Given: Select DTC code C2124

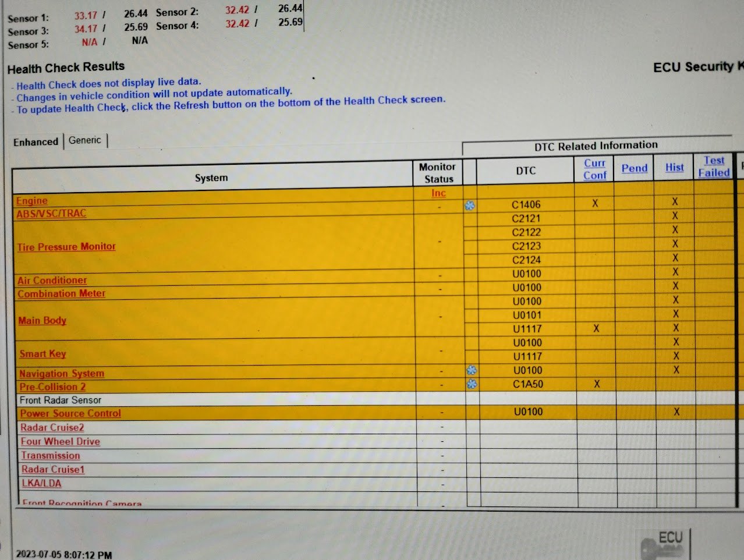Looking at the screenshot, I should (526, 260).
